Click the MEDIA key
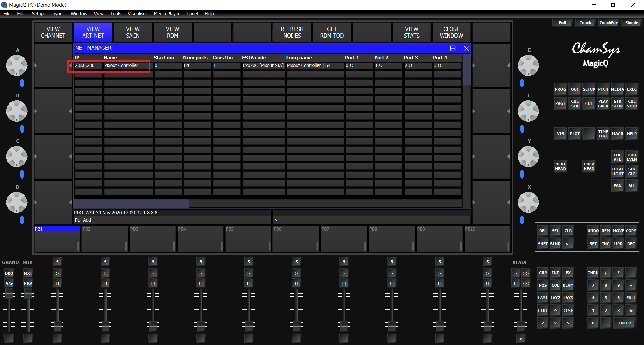 point(617,89)
